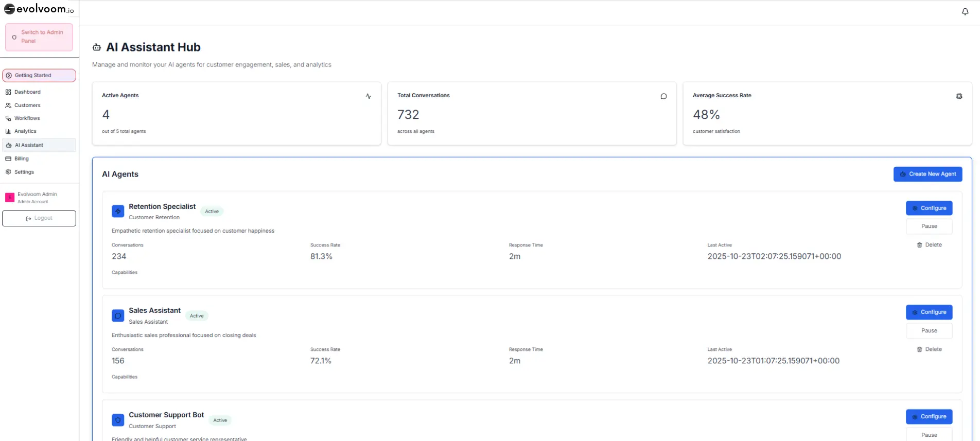The height and width of the screenshot is (441, 980).
Task: Click the chat bubble icon in Total Conversations card
Action: click(x=664, y=96)
